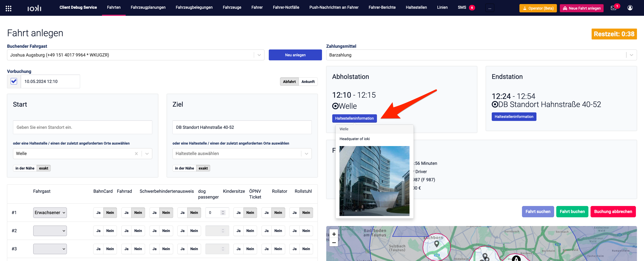Go to Fahrer-Notfälle
The image size is (644, 261).
(x=286, y=7)
